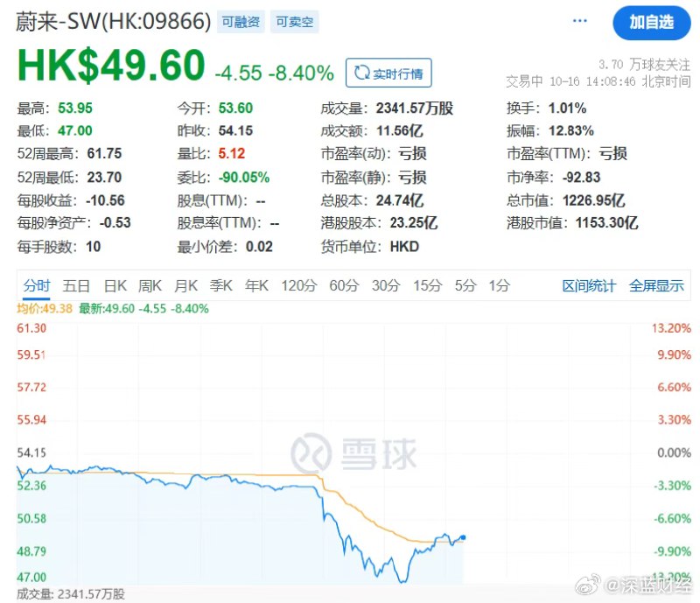The image size is (700, 603).
Task: Click the 市净率 value -92.83
Action: coord(581,178)
